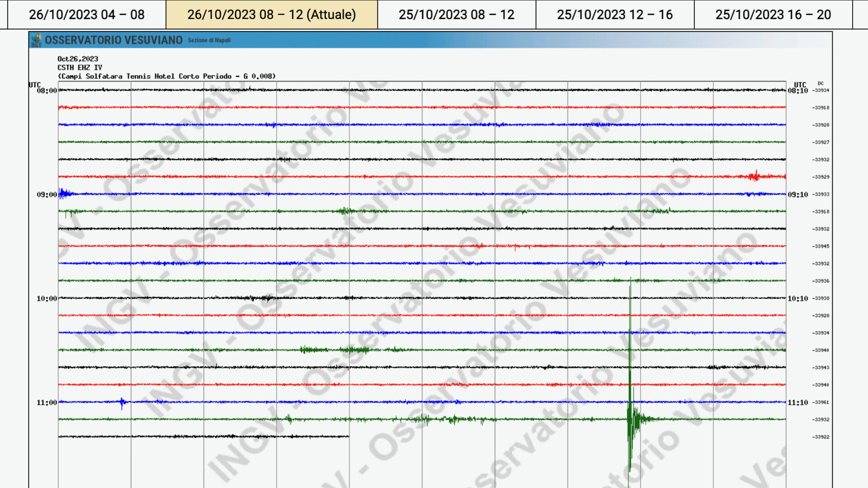Viewport: 868px width, 488px height.
Task: Click the 10:00 time label on left
Action: pos(47,299)
